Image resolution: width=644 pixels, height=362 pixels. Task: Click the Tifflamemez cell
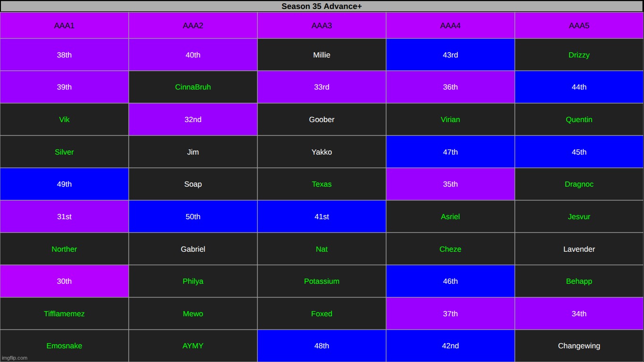[x=64, y=313]
